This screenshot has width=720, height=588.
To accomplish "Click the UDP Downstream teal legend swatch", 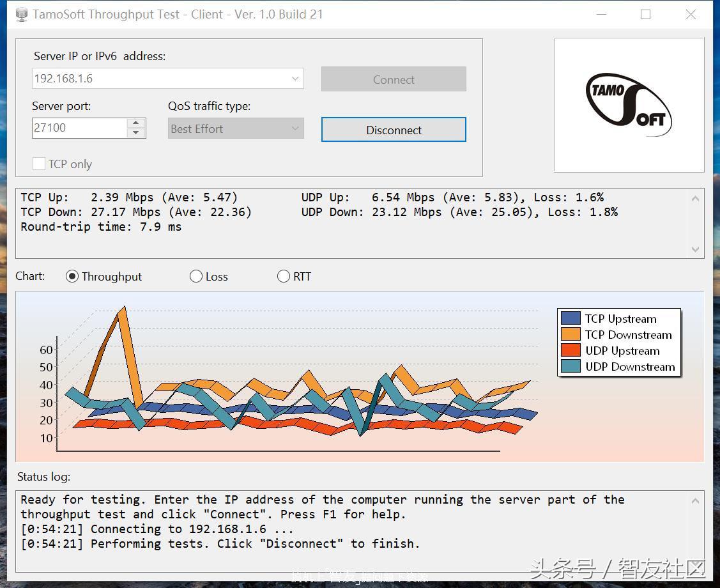I will pos(571,366).
